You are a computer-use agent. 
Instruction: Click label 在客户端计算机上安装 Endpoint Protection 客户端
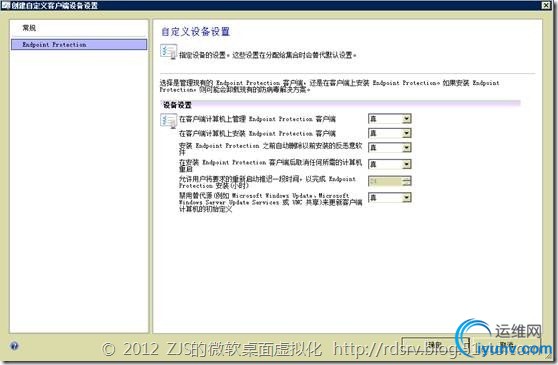(x=257, y=133)
